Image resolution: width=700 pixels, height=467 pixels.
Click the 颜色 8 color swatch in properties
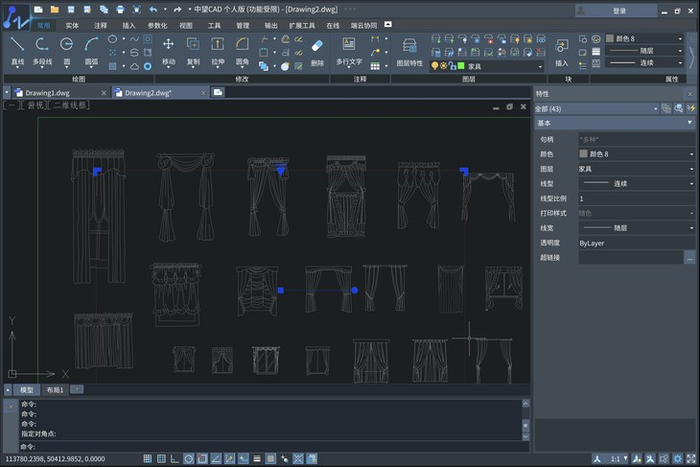[x=585, y=154]
